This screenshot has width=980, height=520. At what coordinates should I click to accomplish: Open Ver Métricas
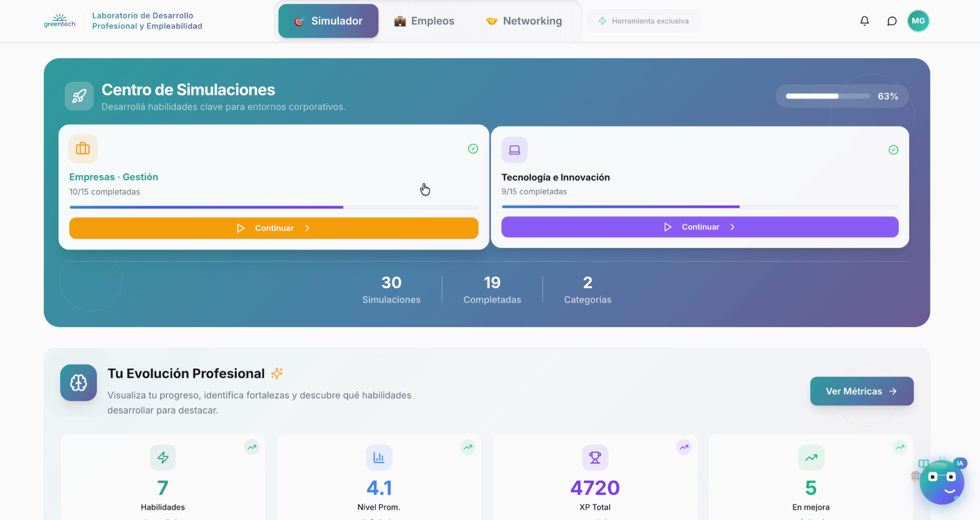click(862, 391)
